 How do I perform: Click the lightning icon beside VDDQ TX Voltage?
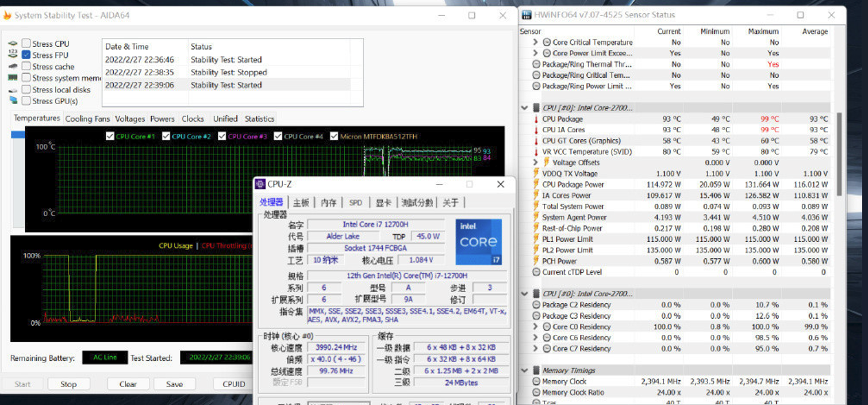(x=536, y=174)
